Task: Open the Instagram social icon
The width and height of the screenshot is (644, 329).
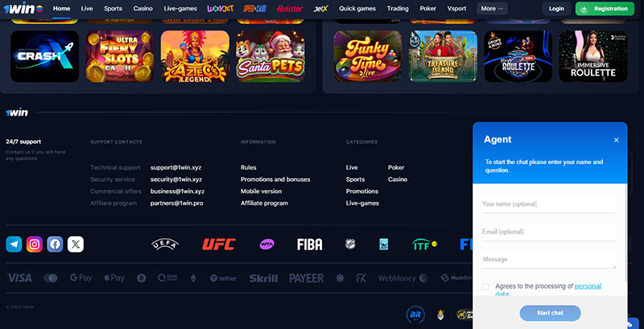Action: point(35,245)
